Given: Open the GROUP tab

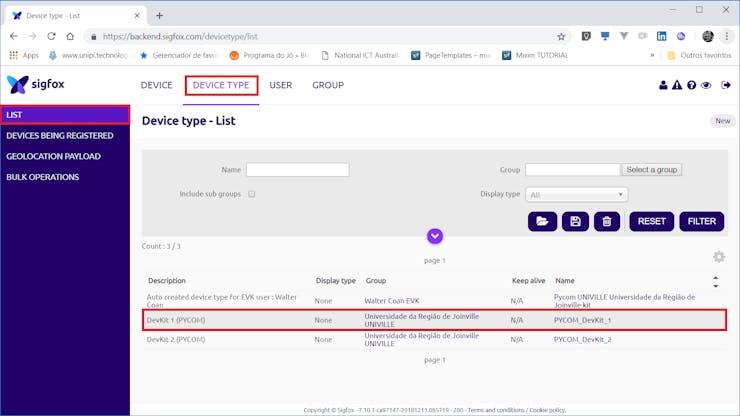Looking at the screenshot, I should tap(328, 85).
